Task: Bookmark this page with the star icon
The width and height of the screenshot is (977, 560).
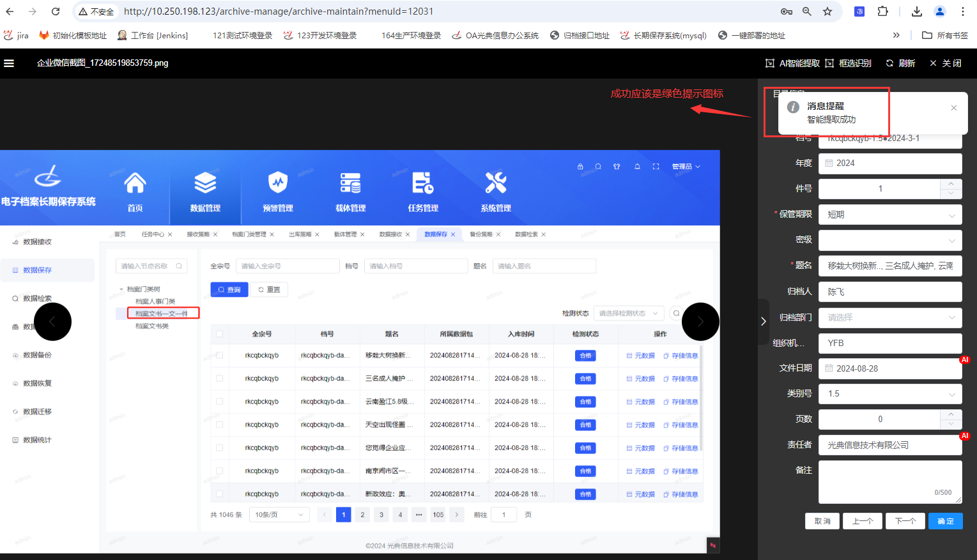Action: pos(827,11)
